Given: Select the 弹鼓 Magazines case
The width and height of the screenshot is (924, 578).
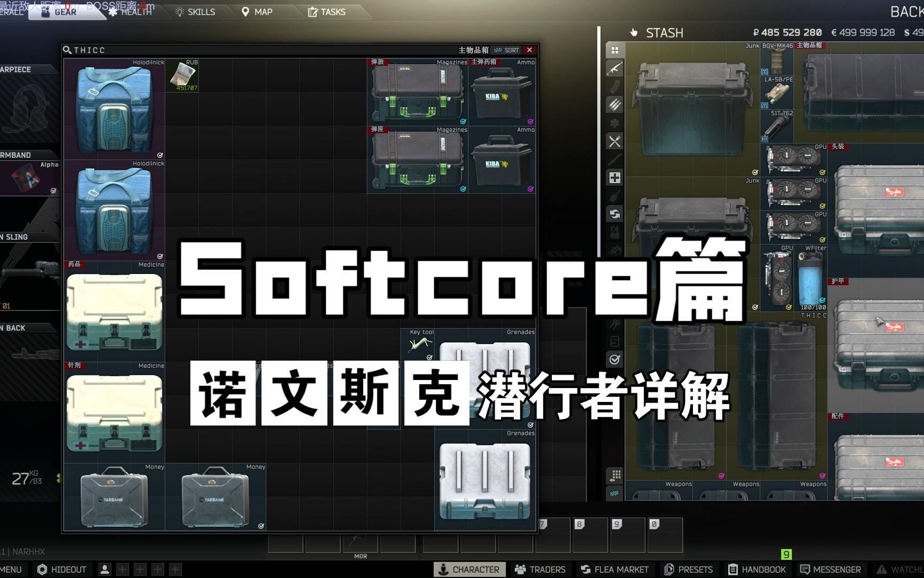Looking at the screenshot, I should coord(418,92).
